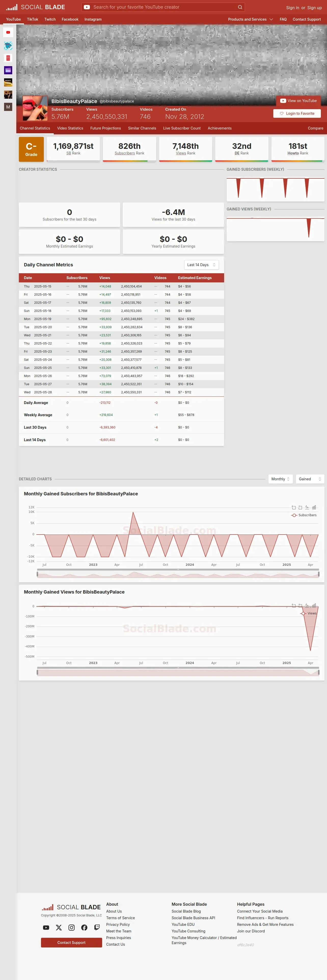Open the brown M channel icon in sidebar
327x980 pixels.
(8, 107)
